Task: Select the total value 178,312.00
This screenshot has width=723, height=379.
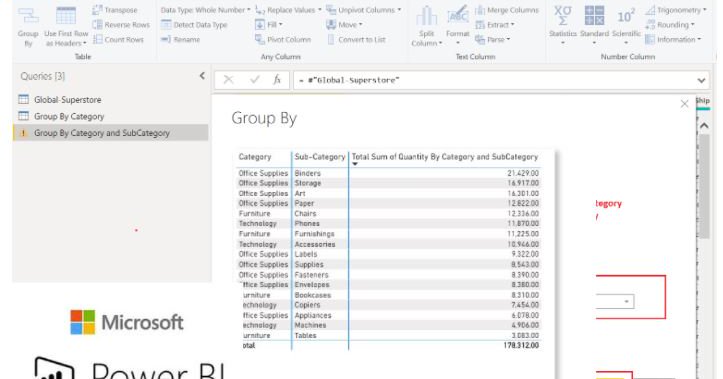Action: [521, 345]
